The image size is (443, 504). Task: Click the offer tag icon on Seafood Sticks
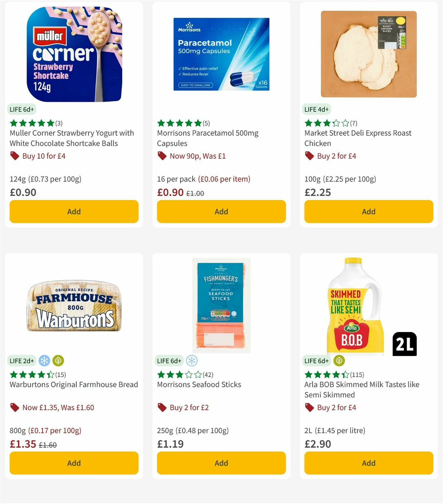tap(161, 407)
